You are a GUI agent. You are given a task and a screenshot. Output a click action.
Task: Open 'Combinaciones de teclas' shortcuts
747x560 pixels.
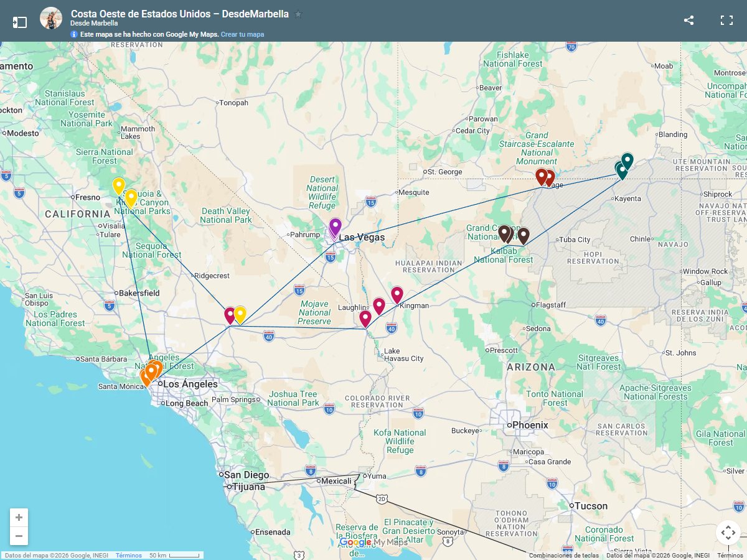(563, 556)
